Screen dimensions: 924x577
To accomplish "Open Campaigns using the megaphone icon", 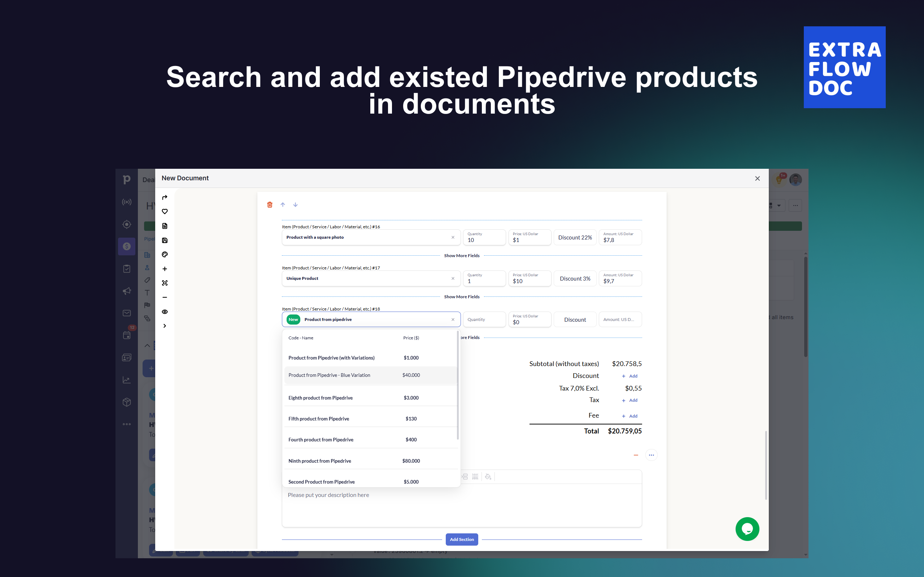I will point(126,291).
